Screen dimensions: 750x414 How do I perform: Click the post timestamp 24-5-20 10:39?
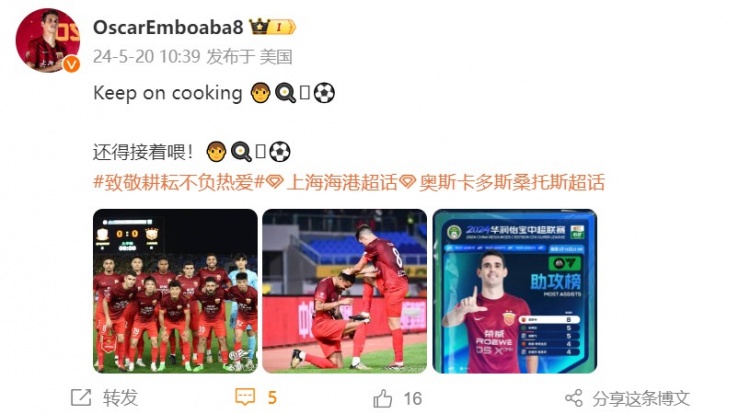click(146, 57)
